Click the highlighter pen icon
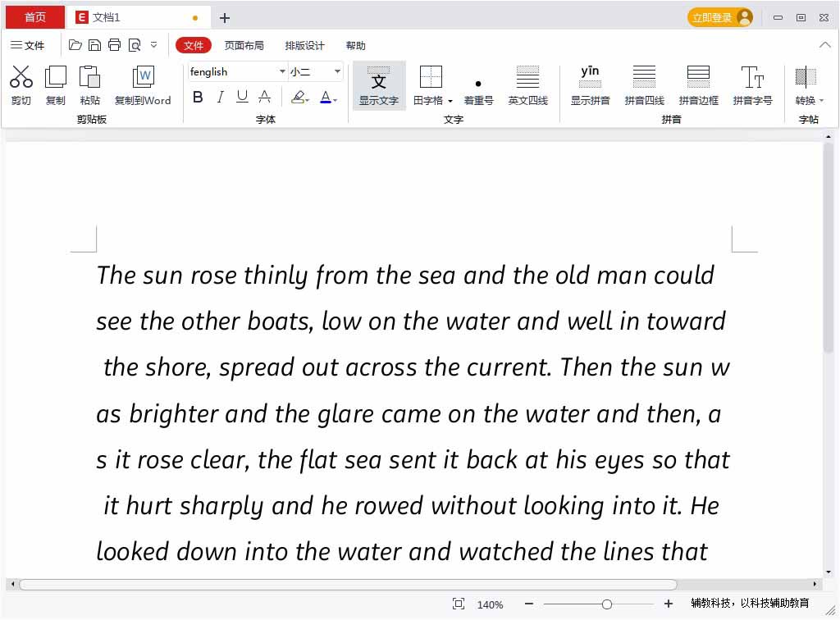The height and width of the screenshot is (620, 840). (297, 97)
